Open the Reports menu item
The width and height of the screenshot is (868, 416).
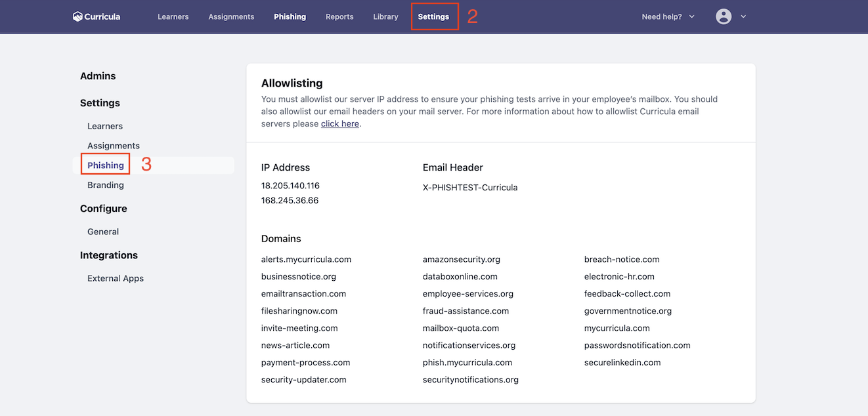[x=339, y=17]
